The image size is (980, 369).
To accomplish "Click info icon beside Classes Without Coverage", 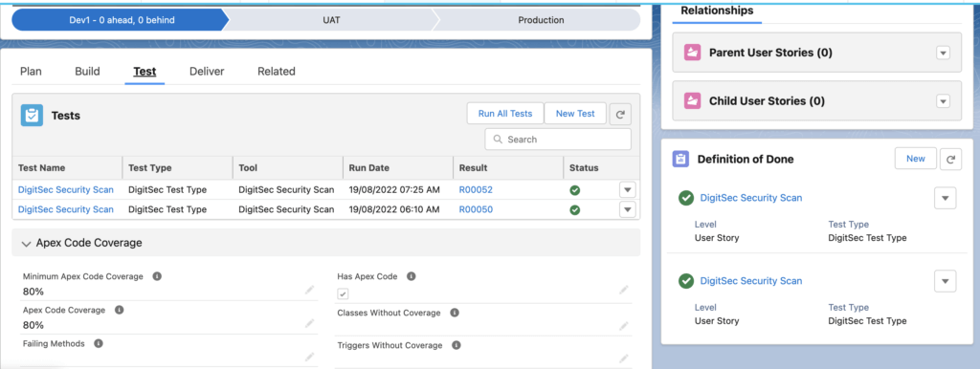I will click(x=455, y=313).
